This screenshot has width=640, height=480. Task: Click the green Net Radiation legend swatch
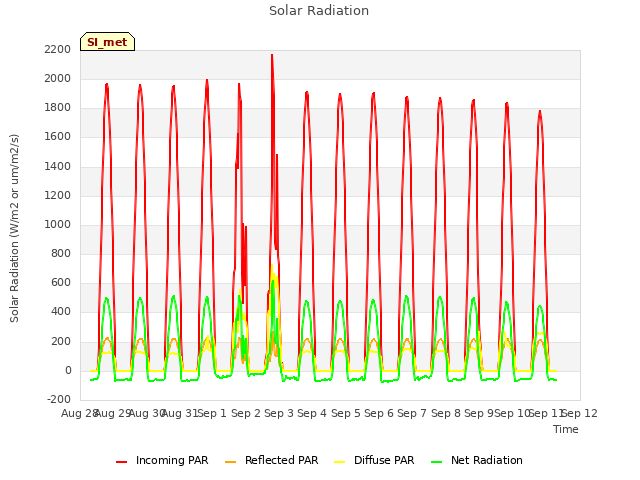[436, 462]
